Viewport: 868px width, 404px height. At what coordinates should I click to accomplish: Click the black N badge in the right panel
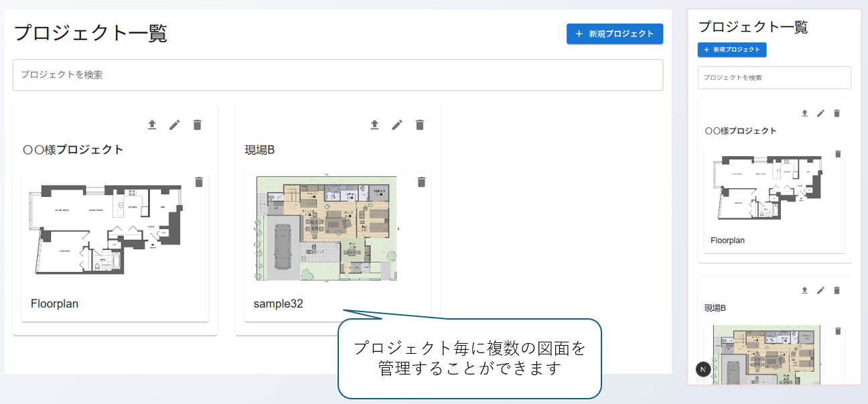(x=702, y=369)
